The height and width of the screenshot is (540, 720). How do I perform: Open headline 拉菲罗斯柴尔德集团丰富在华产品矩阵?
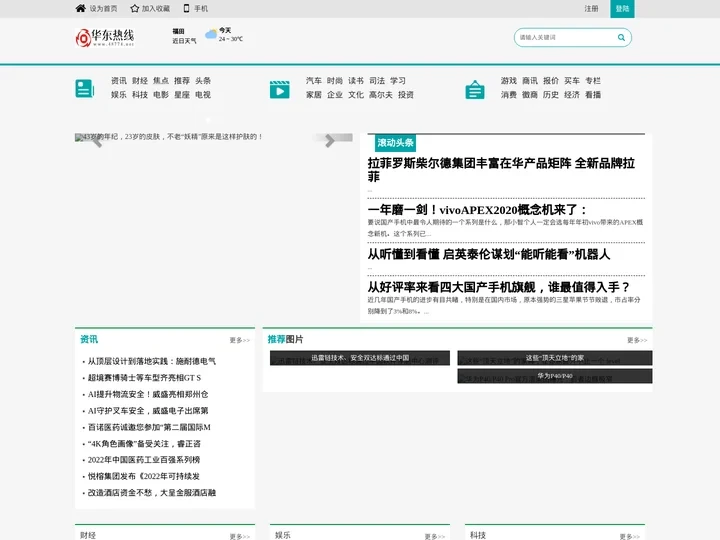501,169
